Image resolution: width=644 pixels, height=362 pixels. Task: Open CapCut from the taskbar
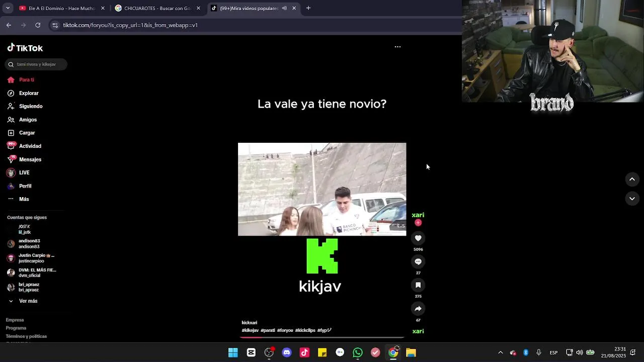[251, 352]
